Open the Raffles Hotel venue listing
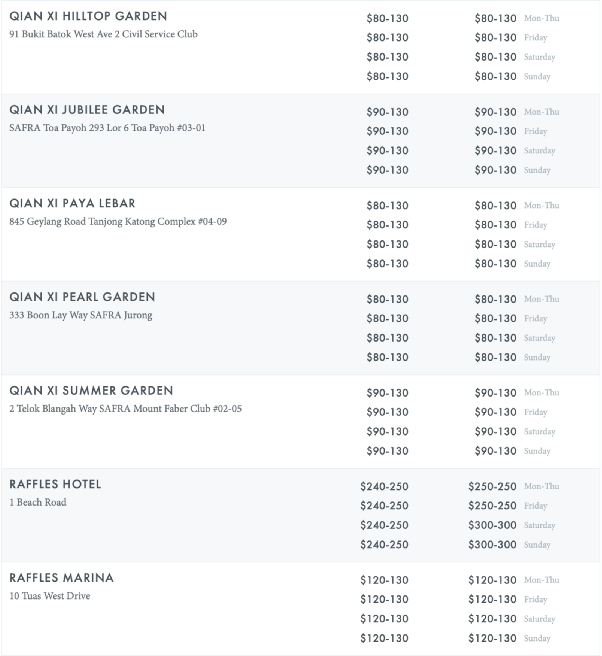Screen dimensions: 602x656 (55, 485)
